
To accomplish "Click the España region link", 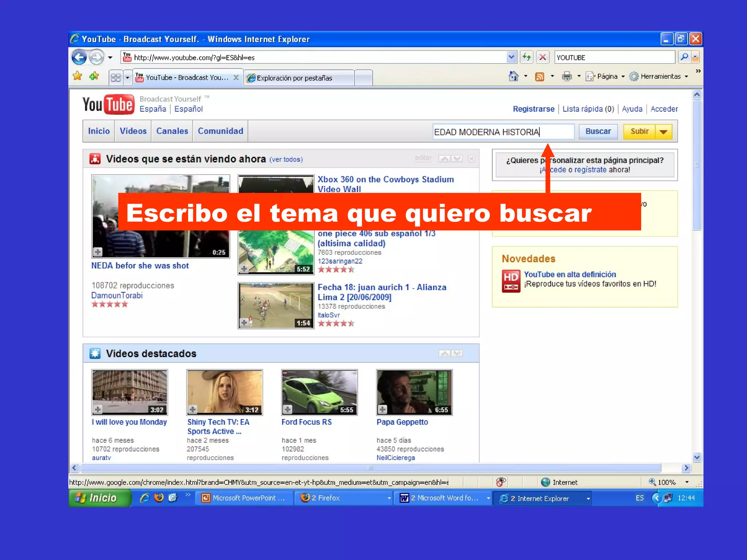I will (x=153, y=109).
